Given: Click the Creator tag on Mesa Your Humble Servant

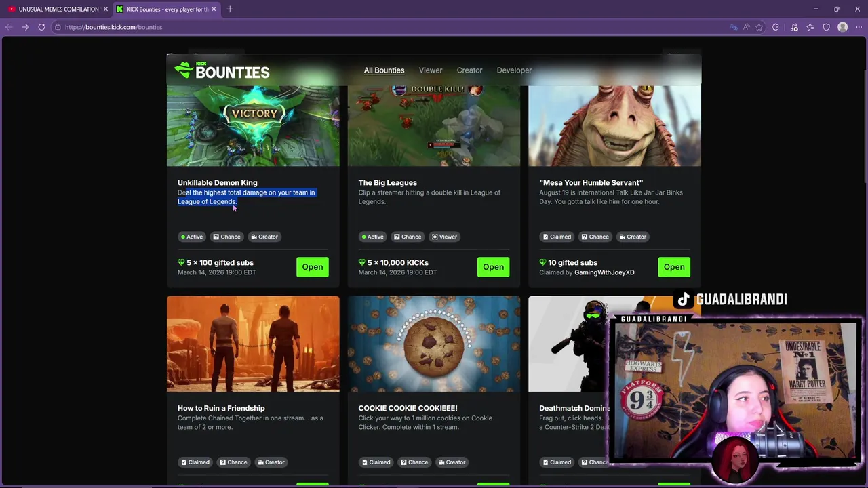Looking at the screenshot, I should pyautogui.click(x=633, y=237).
